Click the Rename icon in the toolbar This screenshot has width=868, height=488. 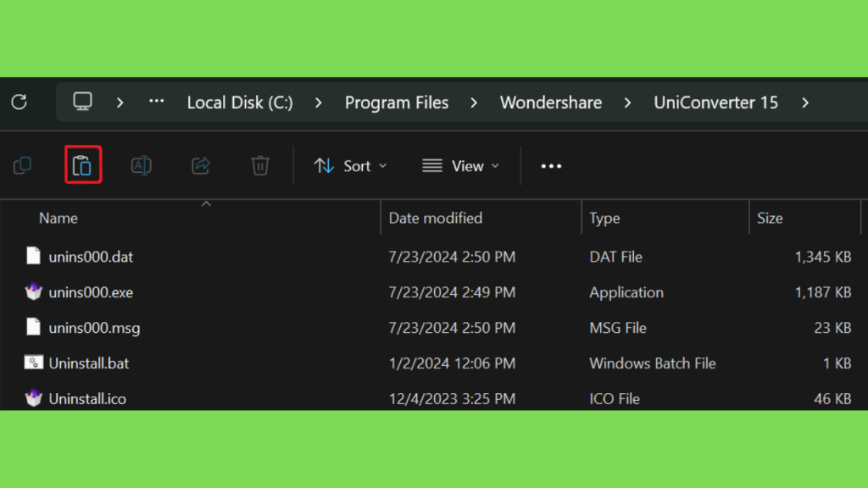(142, 165)
